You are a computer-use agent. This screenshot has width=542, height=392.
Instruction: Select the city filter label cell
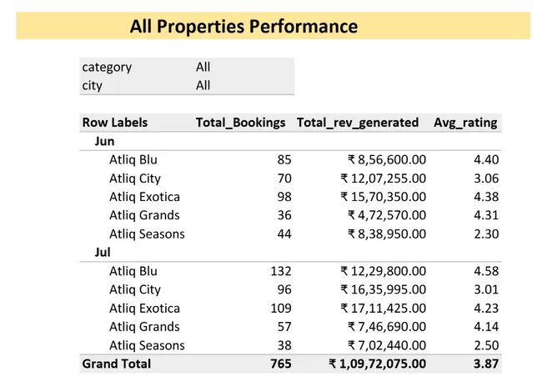click(96, 85)
